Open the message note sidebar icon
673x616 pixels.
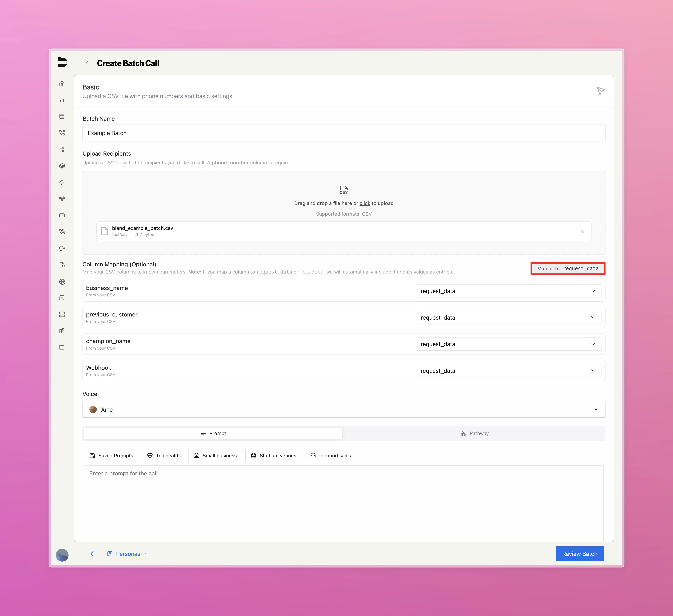(x=62, y=298)
